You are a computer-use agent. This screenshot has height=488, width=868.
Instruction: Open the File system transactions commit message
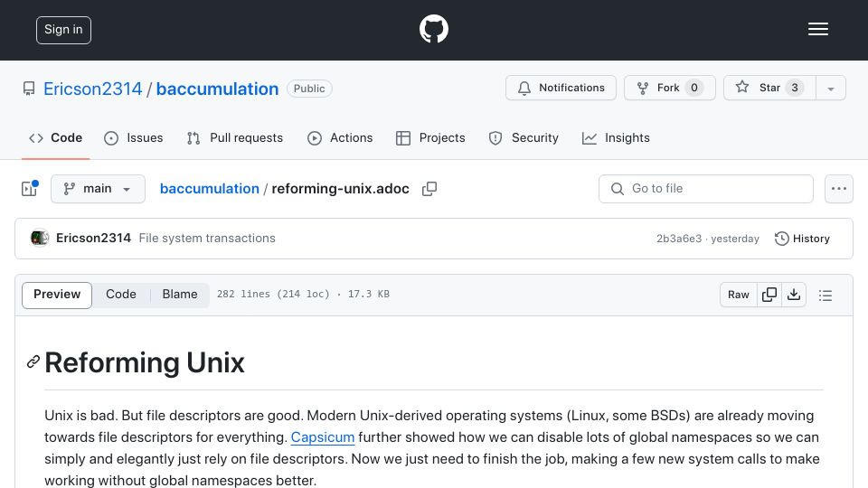(207, 238)
